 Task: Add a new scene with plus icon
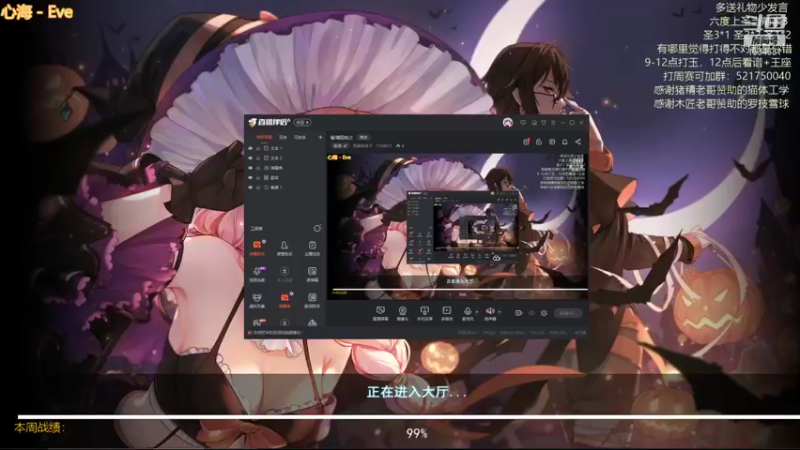tap(320, 137)
